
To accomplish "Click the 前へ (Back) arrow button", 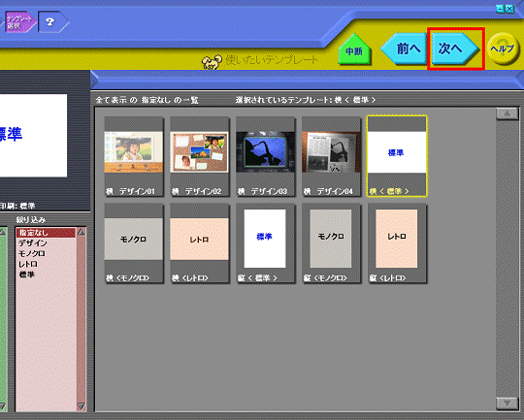I will click(405, 48).
